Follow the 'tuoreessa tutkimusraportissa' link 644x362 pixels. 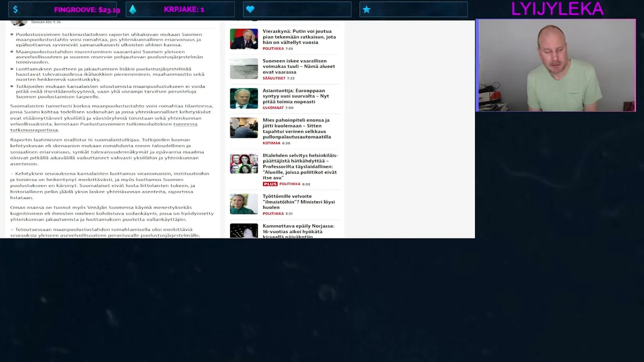[x=104, y=127]
